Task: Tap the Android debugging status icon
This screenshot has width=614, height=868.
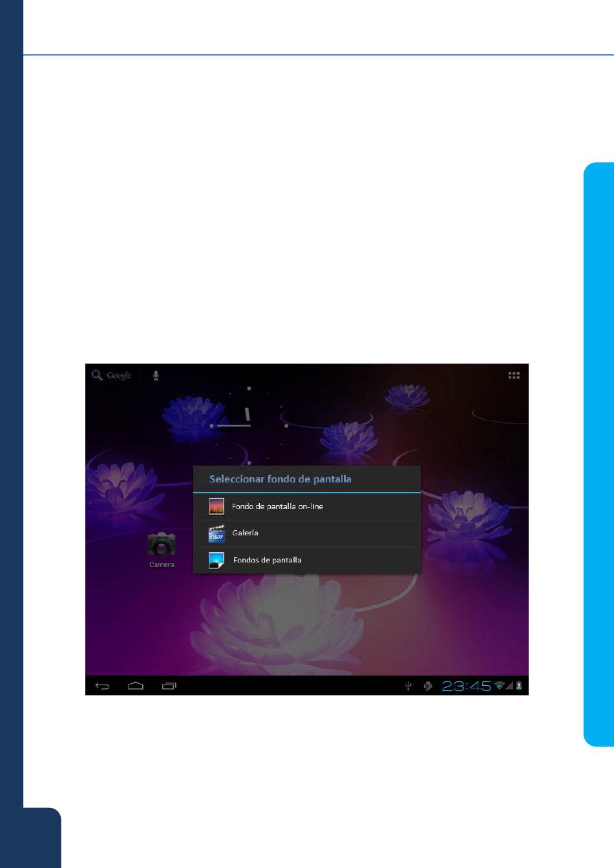Action: coord(427,686)
